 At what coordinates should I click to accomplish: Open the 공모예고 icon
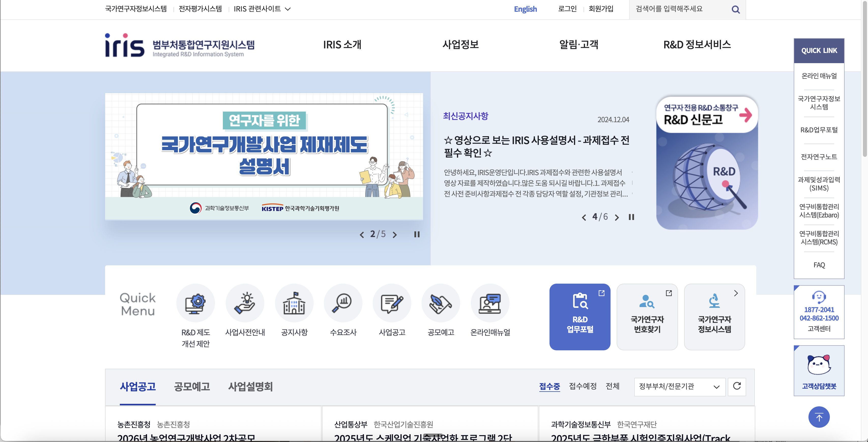pyautogui.click(x=441, y=303)
